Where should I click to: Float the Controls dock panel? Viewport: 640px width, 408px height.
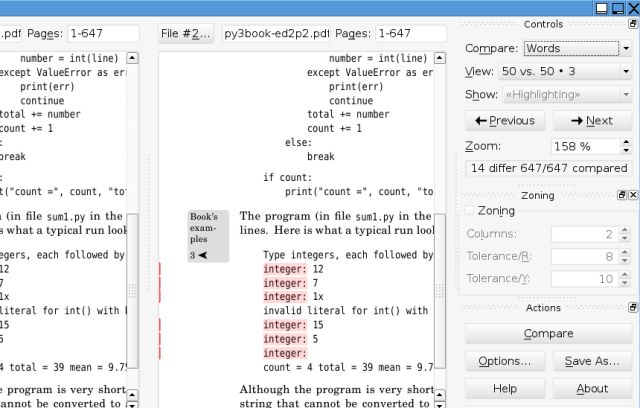(633, 24)
